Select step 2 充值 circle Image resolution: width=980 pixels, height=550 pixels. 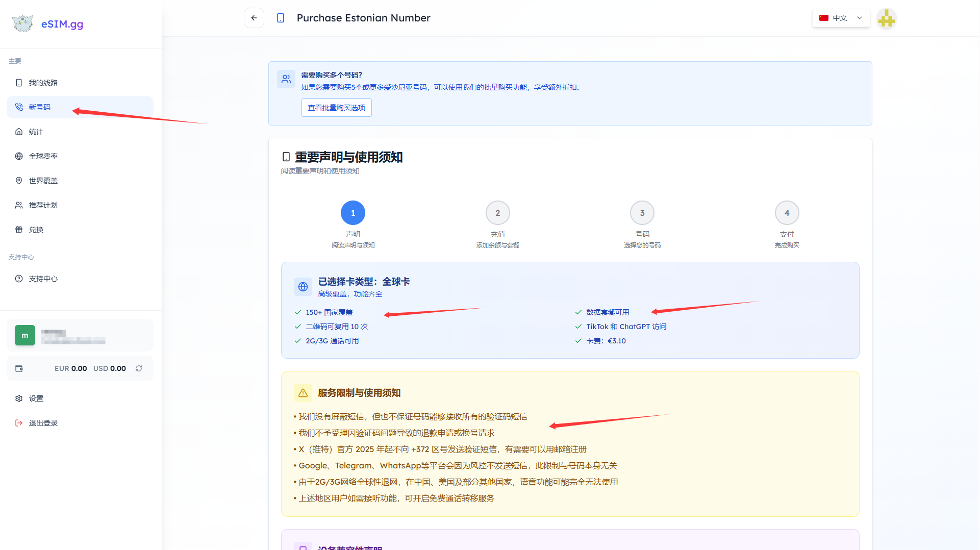click(497, 213)
